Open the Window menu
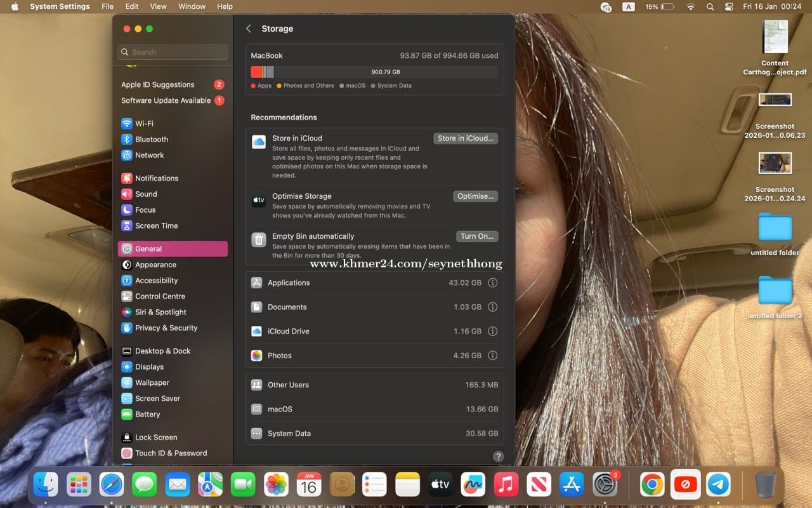The image size is (812, 508). (192, 6)
